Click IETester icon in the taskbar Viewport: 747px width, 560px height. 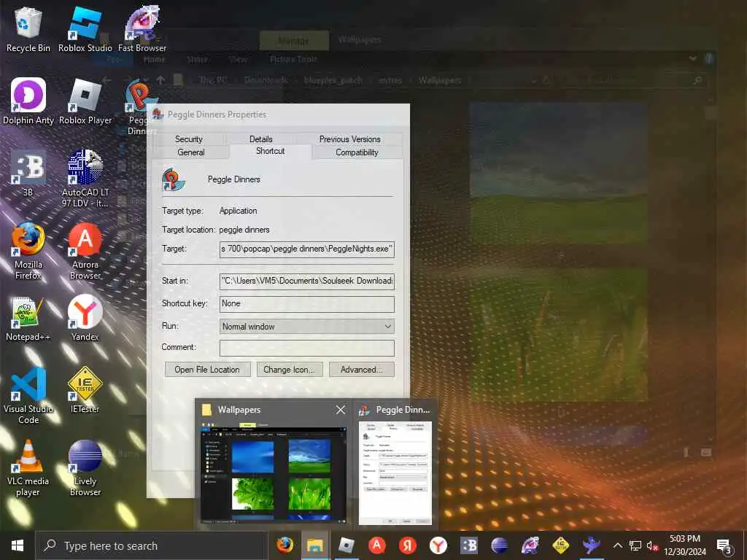pyautogui.click(x=561, y=545)
